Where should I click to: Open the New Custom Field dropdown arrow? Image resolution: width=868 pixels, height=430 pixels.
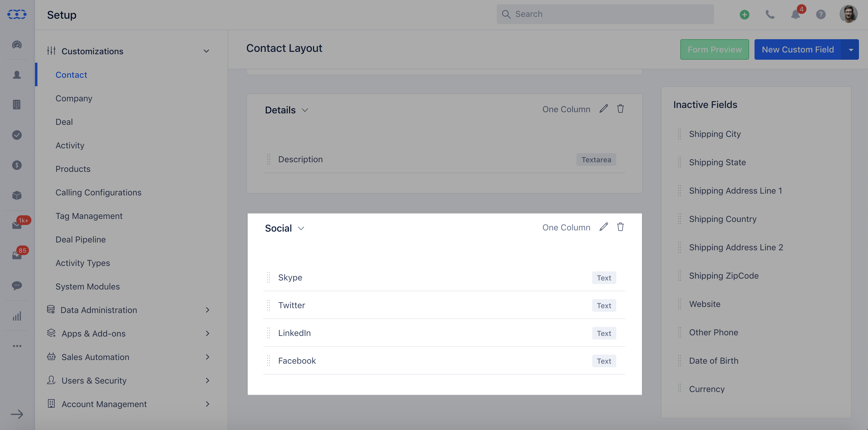[x=850, y=49]
